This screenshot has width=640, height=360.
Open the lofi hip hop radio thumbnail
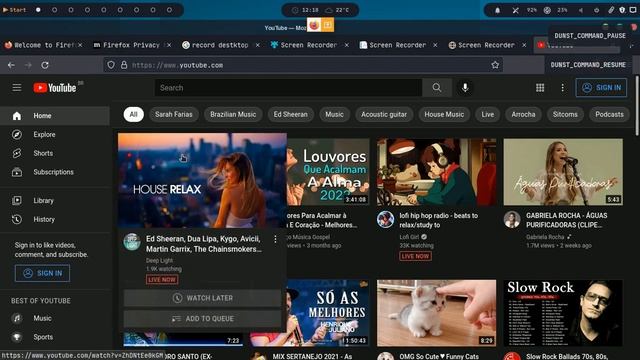[437, 172]
